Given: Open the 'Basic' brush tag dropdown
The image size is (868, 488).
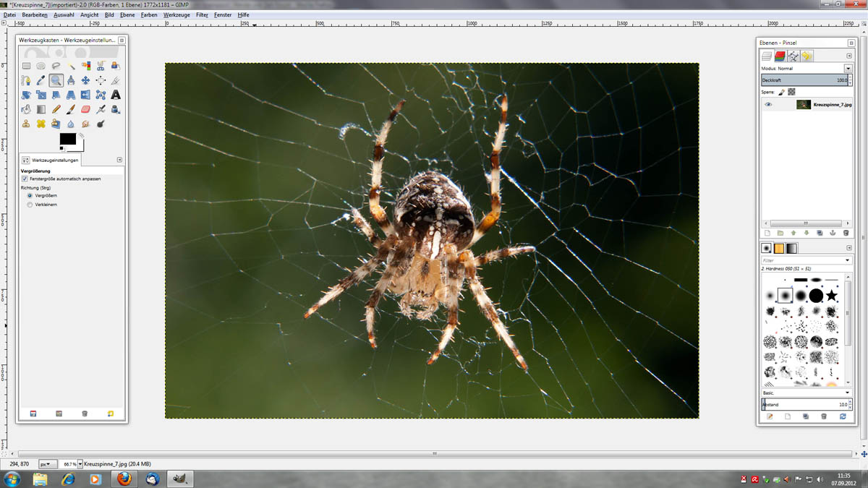Looking at the screenshot, I should (x=848, y=393).
